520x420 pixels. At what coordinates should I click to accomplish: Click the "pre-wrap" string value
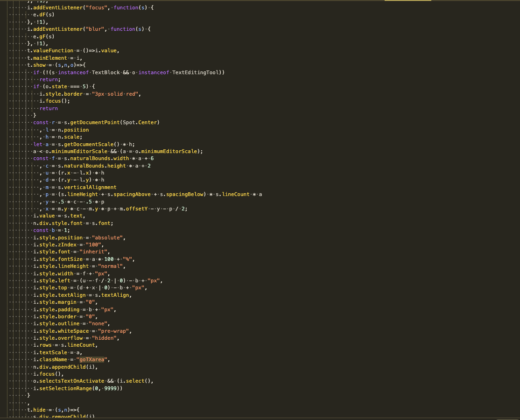click(113, 331)
